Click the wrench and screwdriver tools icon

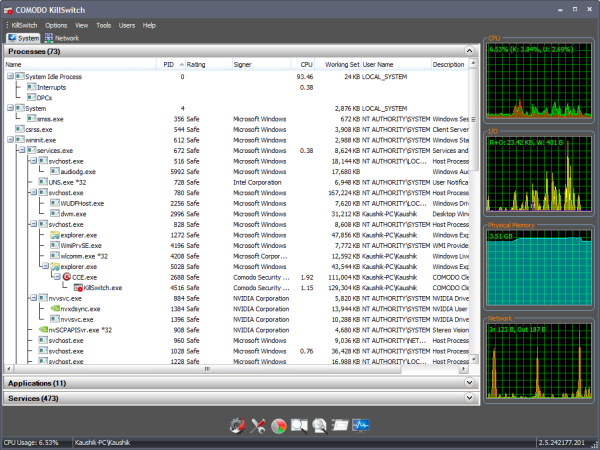(x=258, y=424)
